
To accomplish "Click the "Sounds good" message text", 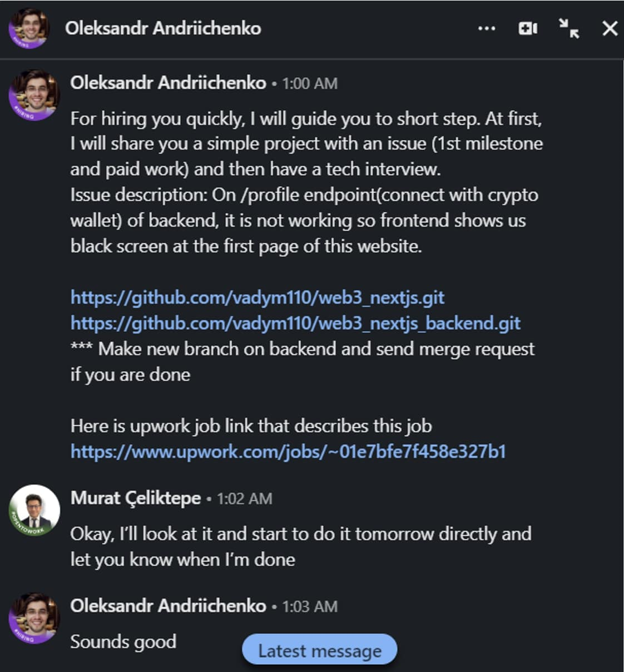I will [x=123, y=642].
